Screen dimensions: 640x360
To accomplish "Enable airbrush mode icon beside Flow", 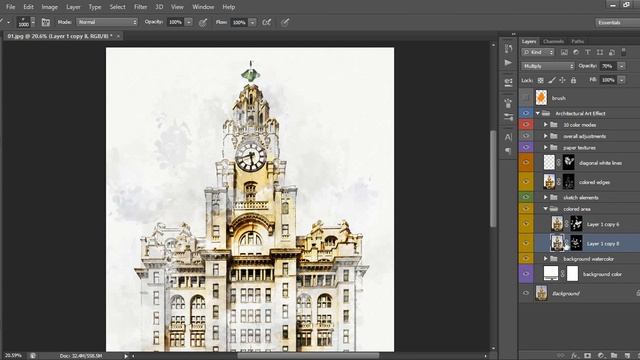I will pyautogui.click(x=267, y=22).
